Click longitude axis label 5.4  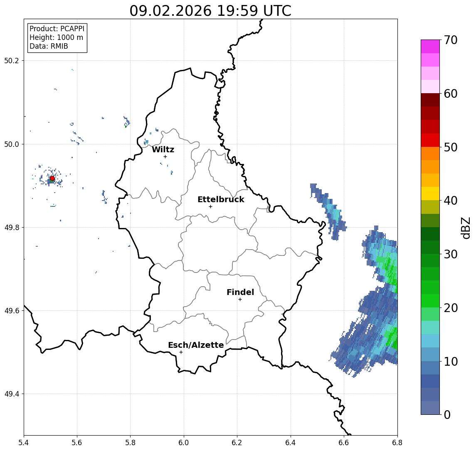click(x=24, y=443)
